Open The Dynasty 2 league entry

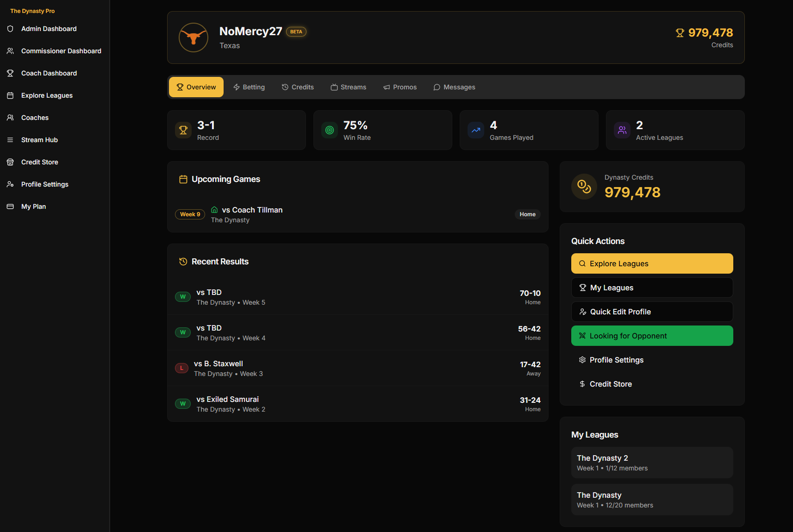pyautogui.click(x=651, y=462)
